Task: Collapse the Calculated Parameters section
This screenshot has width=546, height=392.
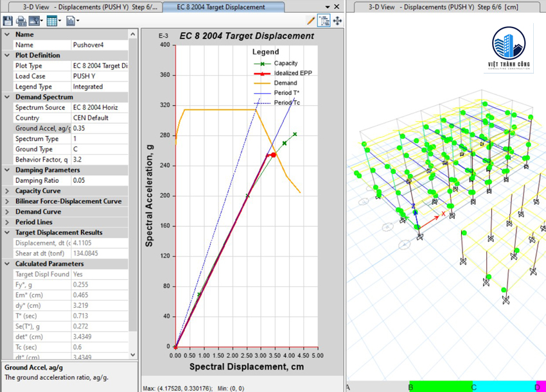Action: (7, 264)
